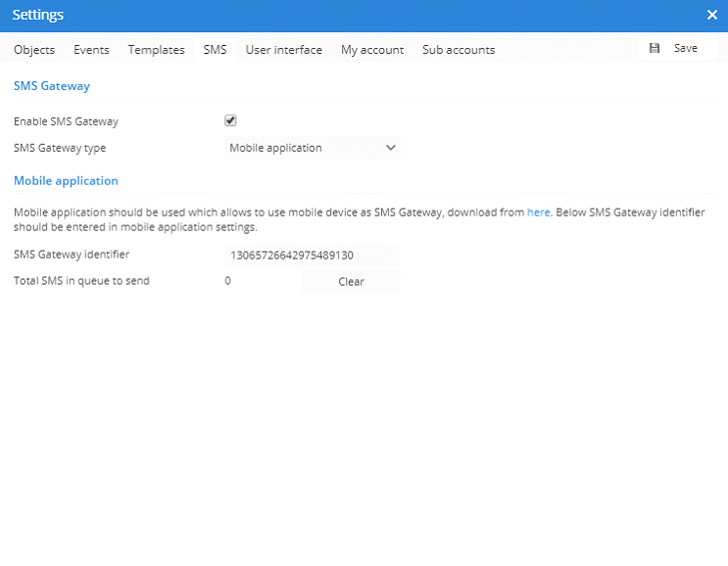Switch to the My account tab

click(372, 50)
